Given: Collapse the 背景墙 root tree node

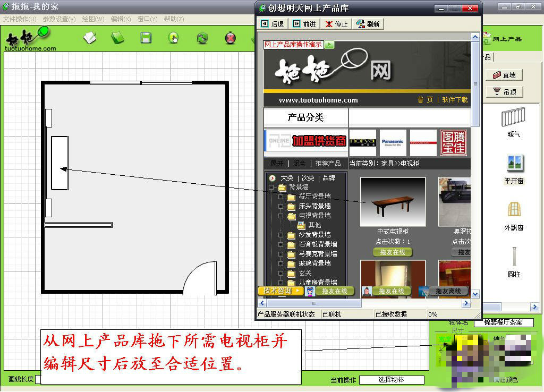Looking at the screenshot, I should [271, 188].
